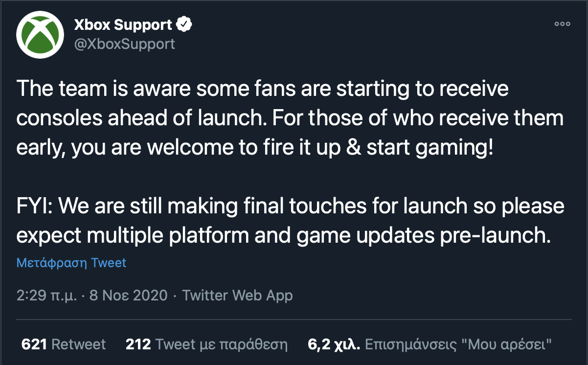Open the Twitter Web App source link
This screenshot has width=588, height=365.
point(237,296)
